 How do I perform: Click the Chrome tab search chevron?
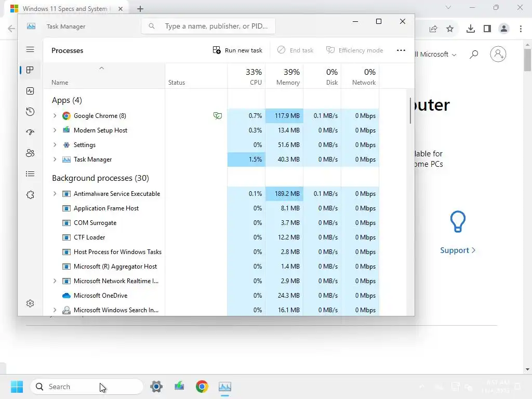tap(448, 7)
